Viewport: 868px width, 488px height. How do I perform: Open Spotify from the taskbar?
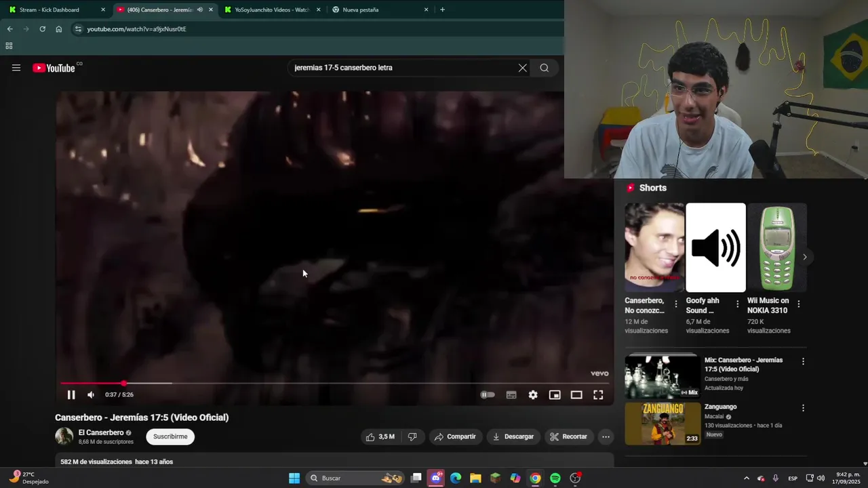(555, 478)
